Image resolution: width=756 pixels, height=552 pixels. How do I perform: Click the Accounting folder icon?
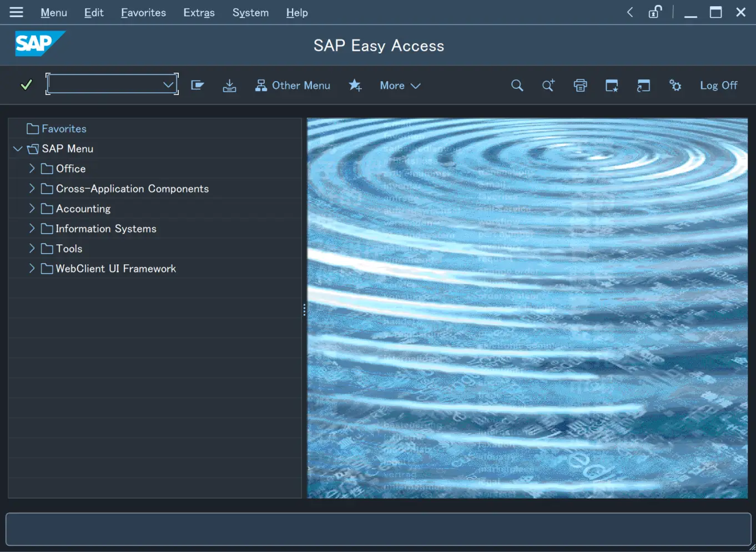(x=47, y=208)
